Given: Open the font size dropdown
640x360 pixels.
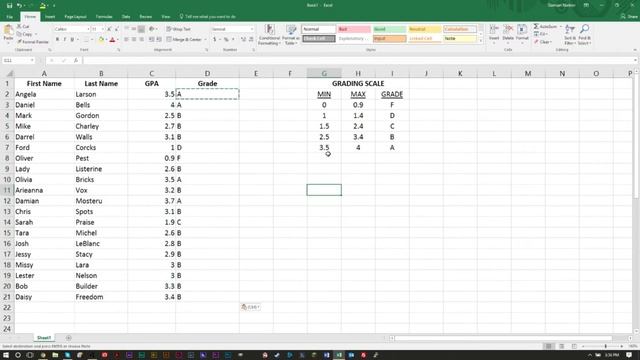Looking at the screenshot, I should click(x=102, y=29).
